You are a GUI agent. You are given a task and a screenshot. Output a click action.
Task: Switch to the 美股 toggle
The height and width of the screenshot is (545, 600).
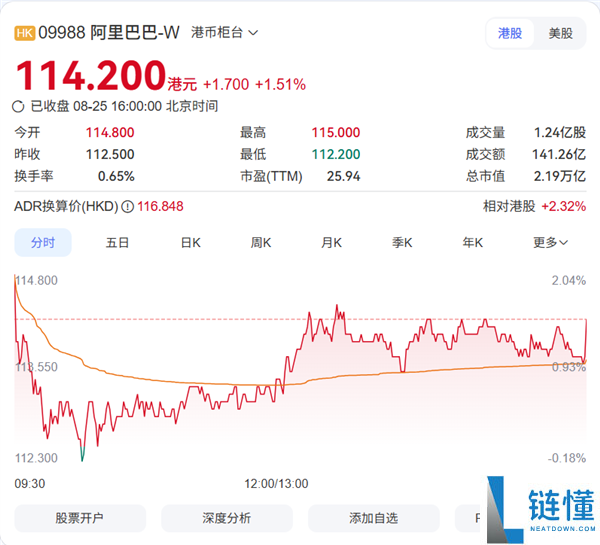(560, 33)
